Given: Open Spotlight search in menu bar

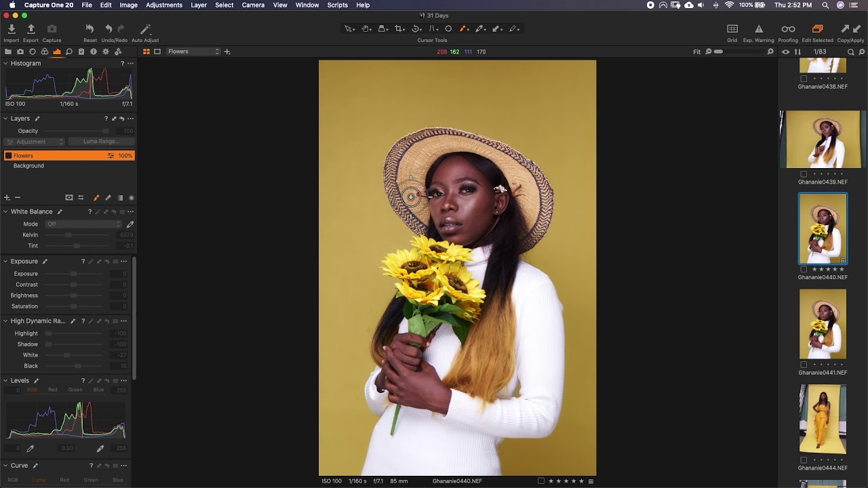Looking at the screenshot, I should pyautogui.click(x=825, y=5).
